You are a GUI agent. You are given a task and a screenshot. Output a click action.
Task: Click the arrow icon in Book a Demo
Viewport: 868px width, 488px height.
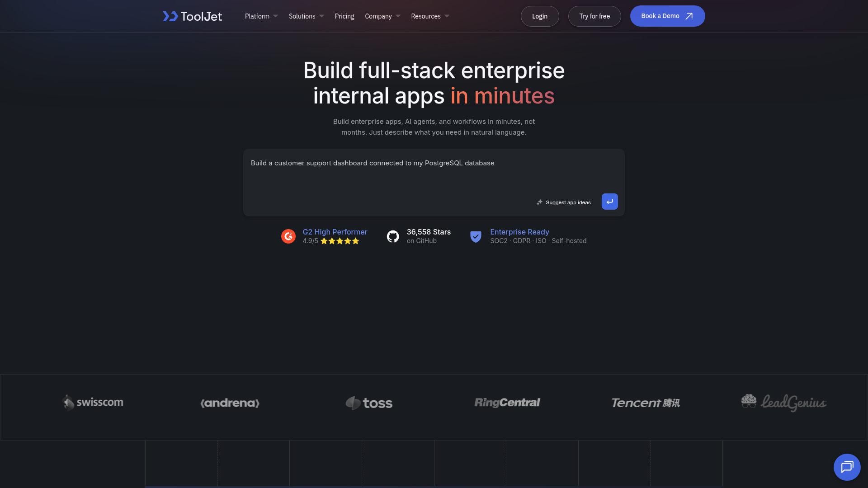coord(689,16)
